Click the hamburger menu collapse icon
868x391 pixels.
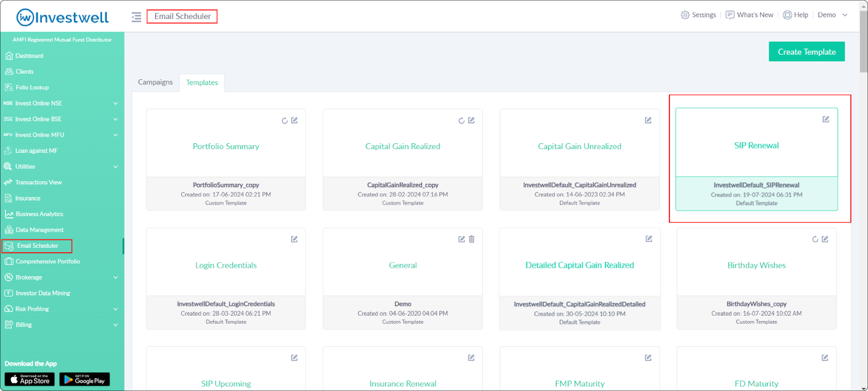click(x=136, y=17)
